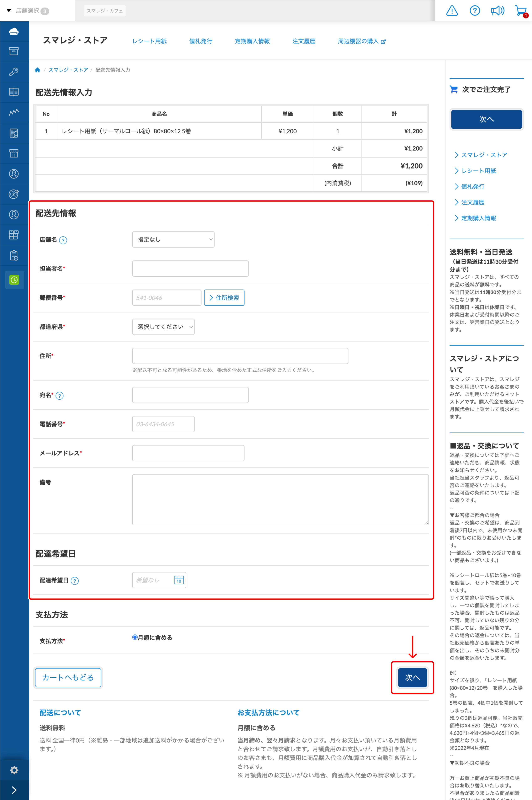Switch to the 注文履歴 tab
The height and width of the screenshot is (800, 532).
pyautogui.click(x=304, y=41)
